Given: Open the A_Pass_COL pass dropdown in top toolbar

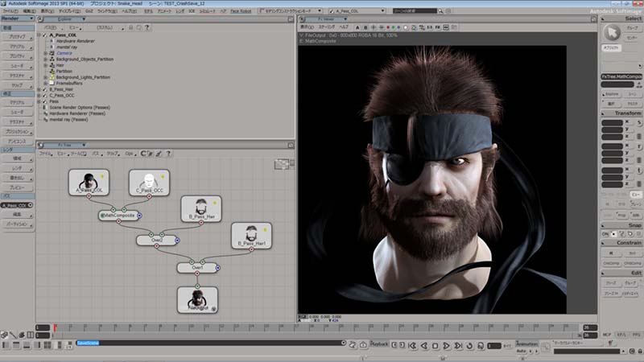Looking at the screenshot, I should coord(357,11).
